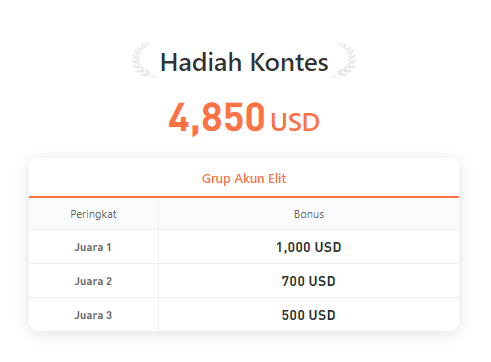Select the Juara 2 rank cell
The height and width of the screenshot is (362, 491).
point(93,281)
